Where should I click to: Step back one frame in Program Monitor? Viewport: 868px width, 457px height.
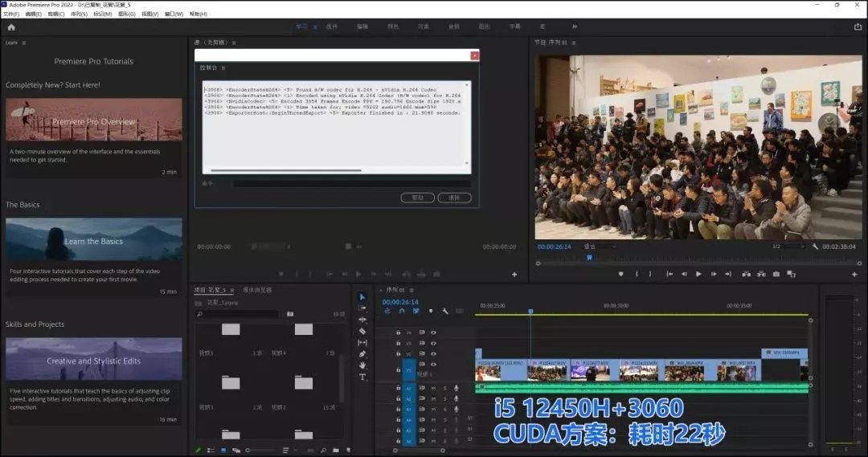[684, 274]
